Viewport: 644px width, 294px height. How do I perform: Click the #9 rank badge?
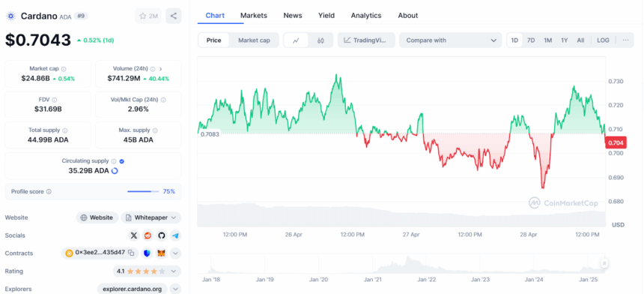(x=81, y=16)
